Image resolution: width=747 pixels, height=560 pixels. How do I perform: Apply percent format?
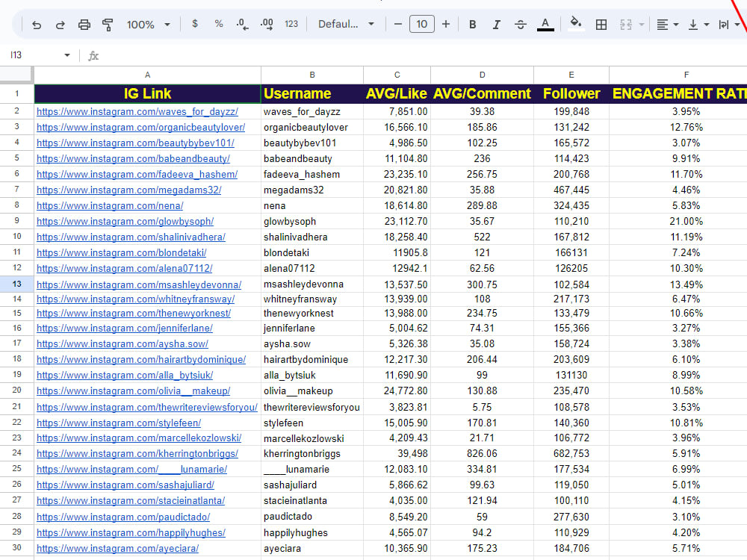pyautogui.click(x=218, y=24)
